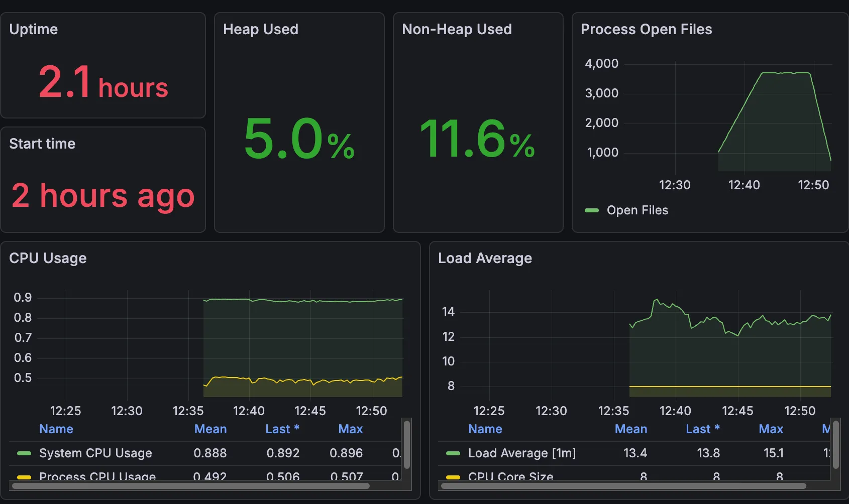Sort CPU Usage legend by Last *
Viewport: 849px width, 504px height.
pos(282,429)
